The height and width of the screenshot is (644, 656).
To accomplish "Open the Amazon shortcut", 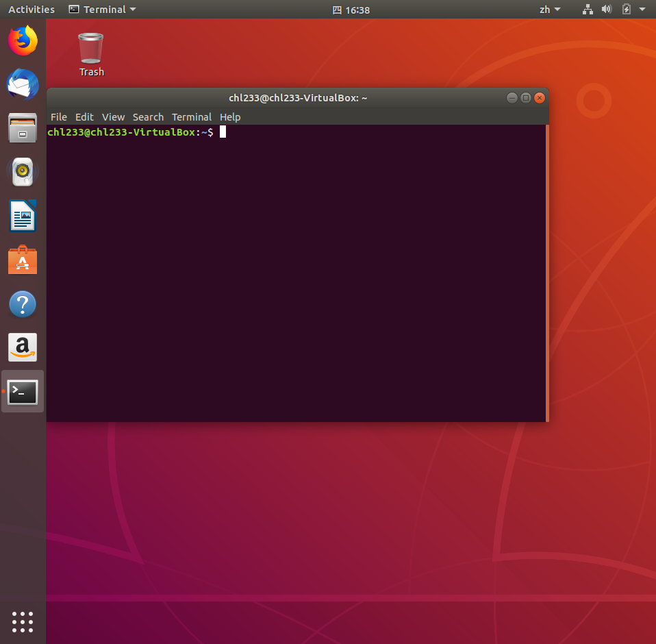I will (23, 347).
